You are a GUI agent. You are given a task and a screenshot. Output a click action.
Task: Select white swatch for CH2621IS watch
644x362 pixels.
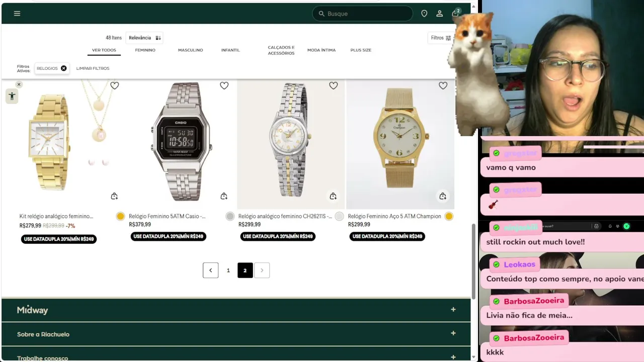click(x=339, y=216)
